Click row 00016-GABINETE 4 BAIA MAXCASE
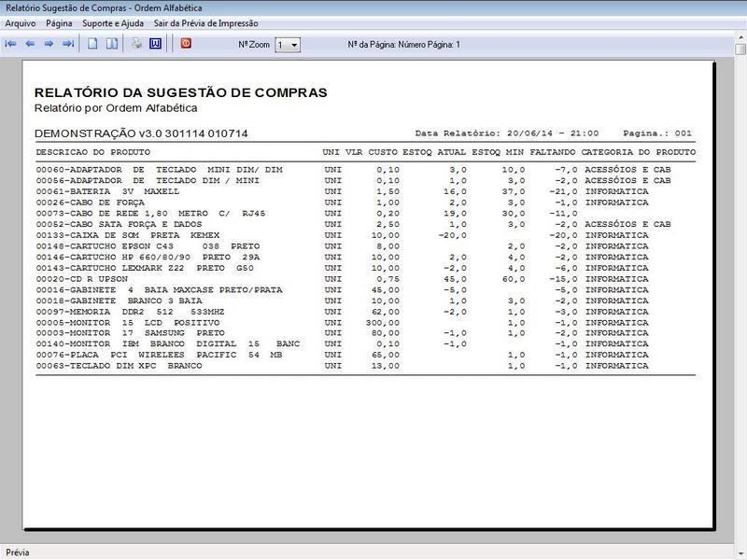 (x=343, y=290)
